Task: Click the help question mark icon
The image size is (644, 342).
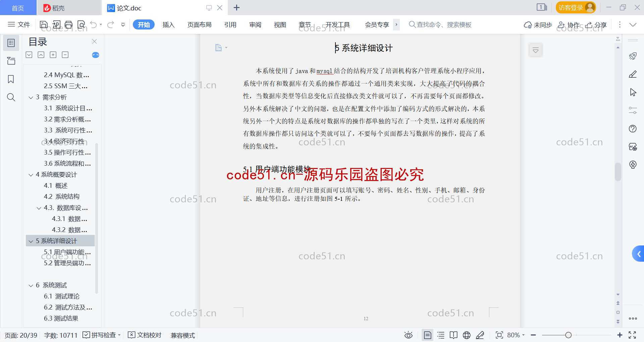Action: pos(633,128)
